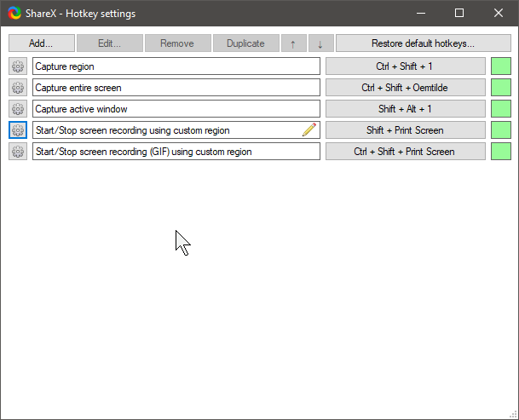This screenshot has height=420, width=519.
Task: Toggle green indicator for Capture active window
Action: pos(501,109)
